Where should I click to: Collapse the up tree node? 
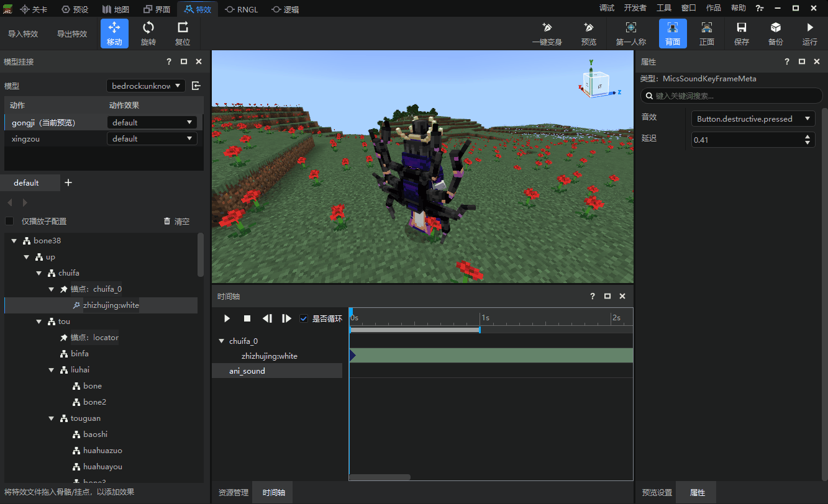coord(27,257)
